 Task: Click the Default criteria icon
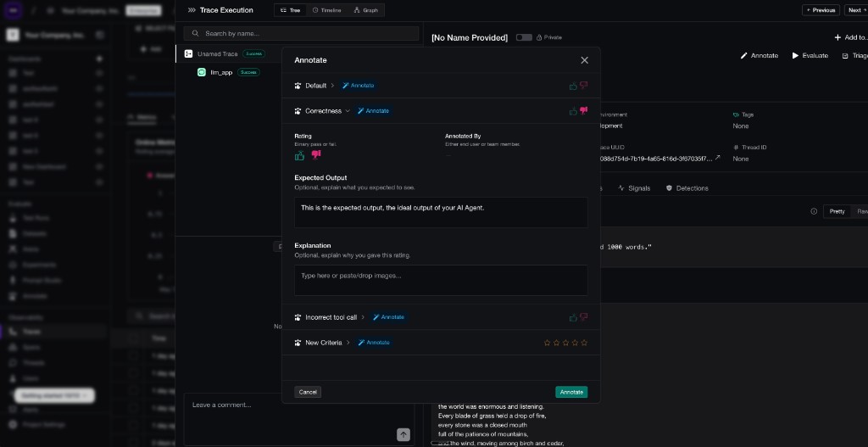tap(298, 86)
